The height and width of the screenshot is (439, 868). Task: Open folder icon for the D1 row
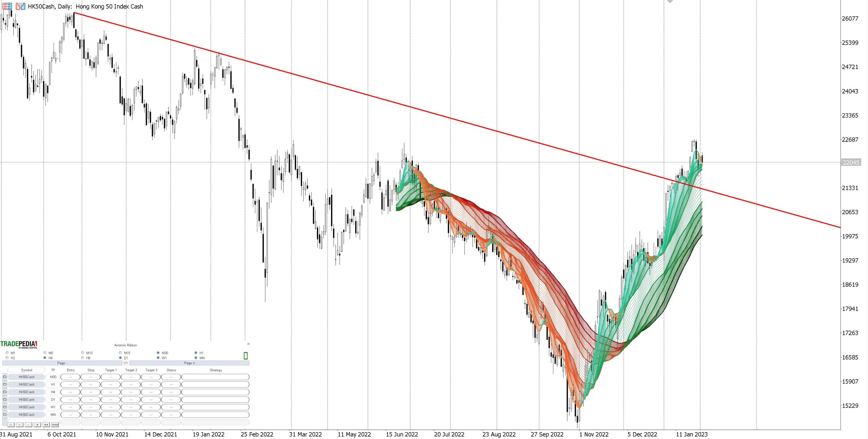tap(5, 399)
